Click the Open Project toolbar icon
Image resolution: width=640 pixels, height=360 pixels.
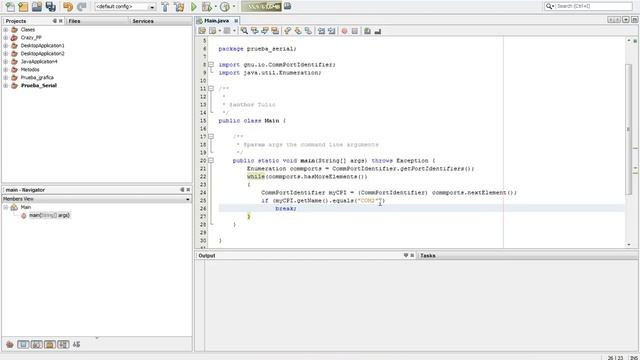37,6
